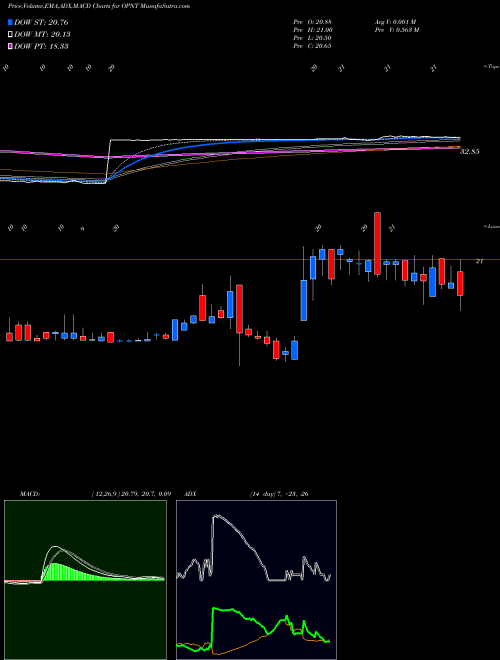The width and height of the screenshot is (500, 660).
Task: Select the chart title mentioning OPNT MunafaSutra.com
Action: (99, 6)
